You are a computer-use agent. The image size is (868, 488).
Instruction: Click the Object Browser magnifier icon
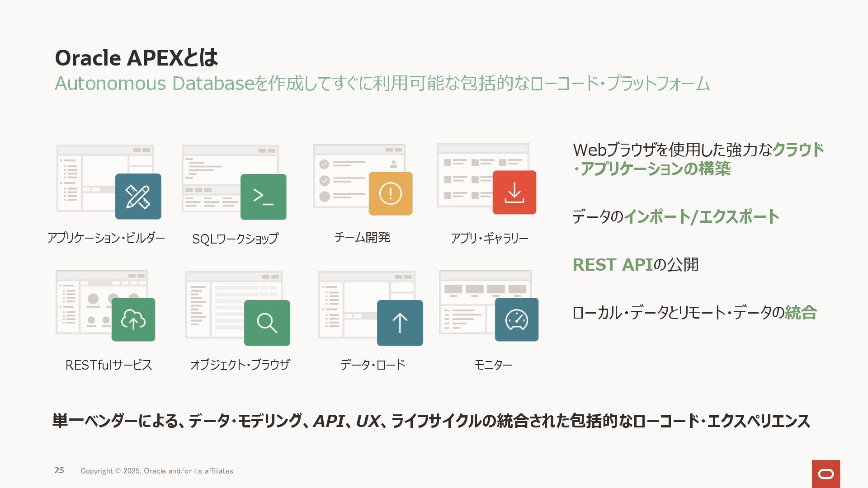click(267, 323)
